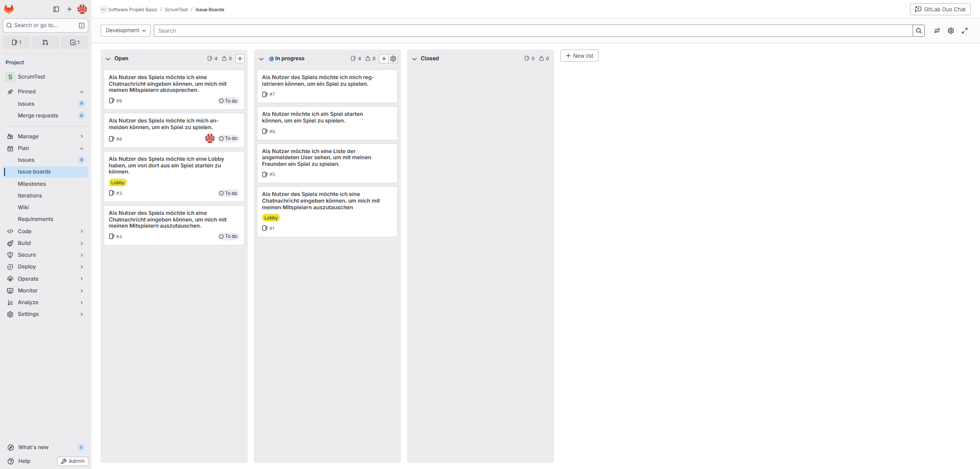Toggle the board display options icon

pos(937,31)
